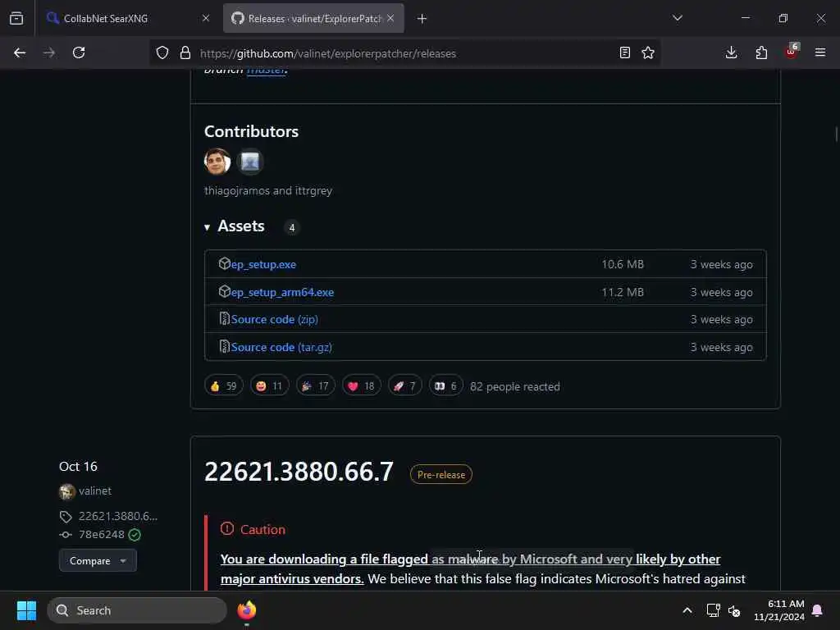Open 22621.3880.66.7 release title
This screenshot has height=630, width=840.
point(299,472)
